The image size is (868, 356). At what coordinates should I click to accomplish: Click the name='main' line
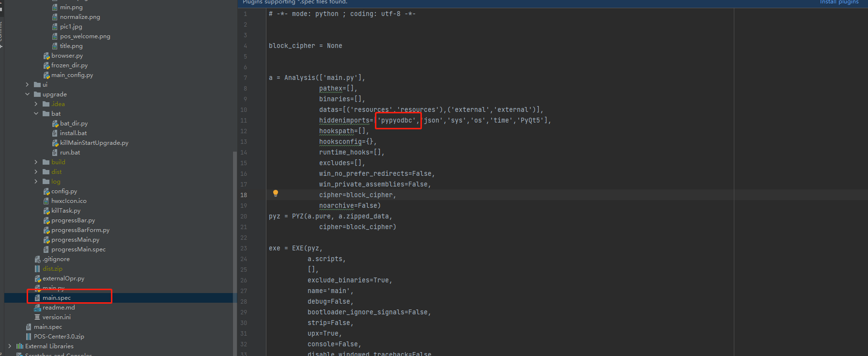pos(331,291)
